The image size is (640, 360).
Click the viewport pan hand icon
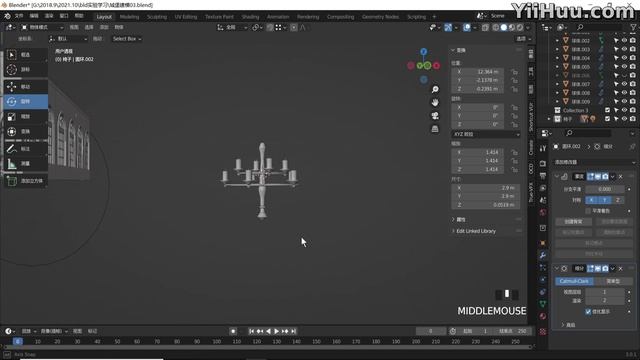pyautogui.click(x=435, y=102)
